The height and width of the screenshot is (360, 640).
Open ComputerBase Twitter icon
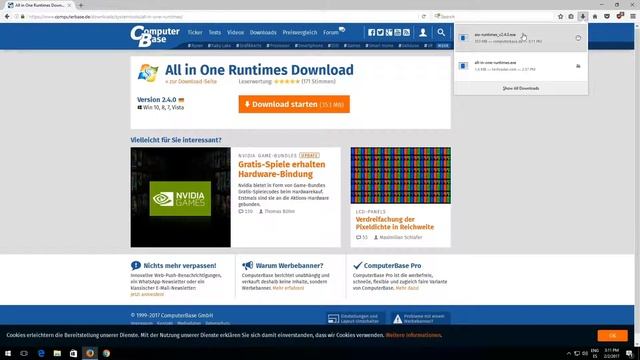click(380, 32)
